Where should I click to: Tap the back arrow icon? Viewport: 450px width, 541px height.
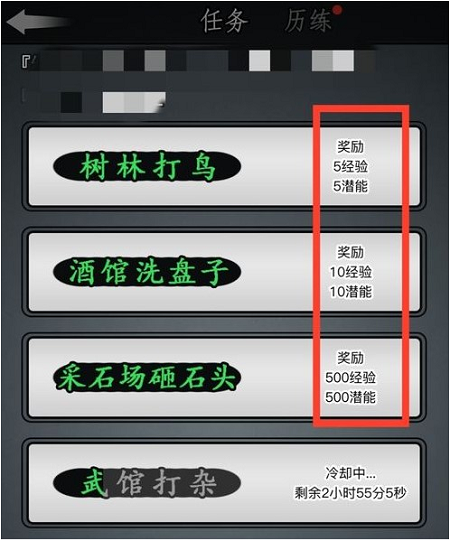(37, 22)
